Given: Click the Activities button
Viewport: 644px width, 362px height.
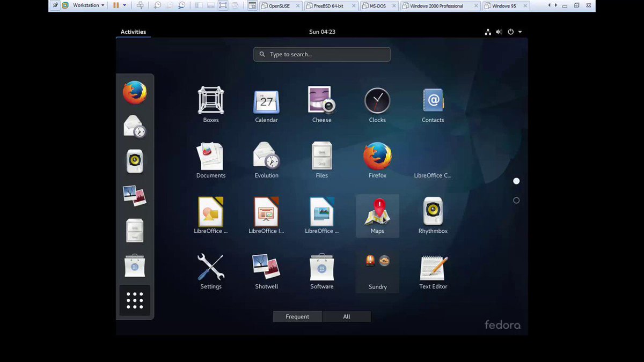Looking at the screenshot, I should click(x=133, y=32).
